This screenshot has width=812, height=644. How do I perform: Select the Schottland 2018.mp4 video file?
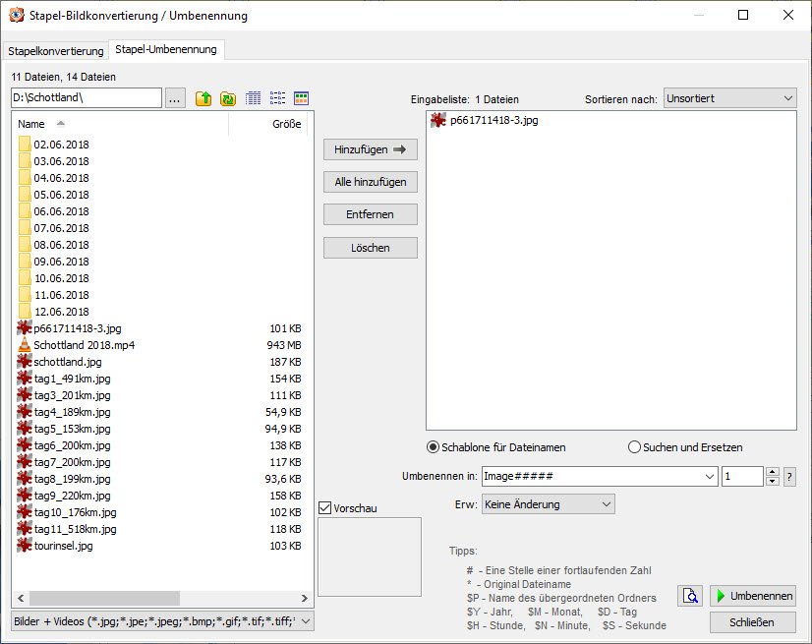click(84, 345)
